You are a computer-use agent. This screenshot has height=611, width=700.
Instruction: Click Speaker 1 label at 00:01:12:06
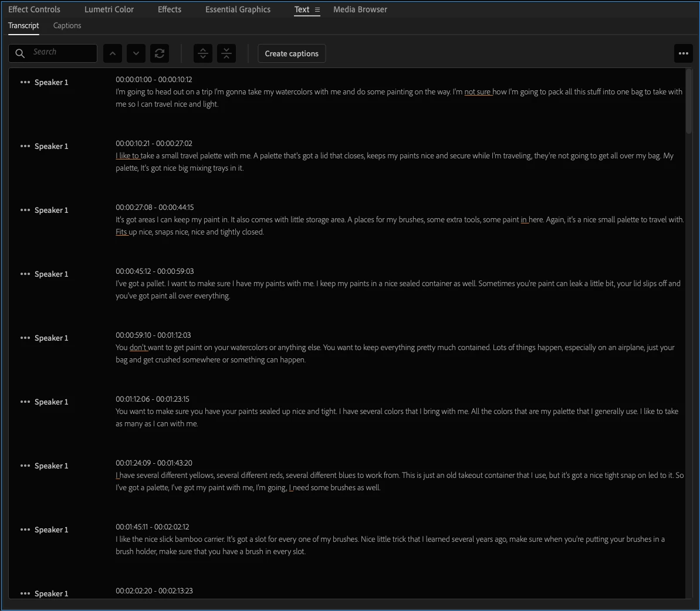(51, 402)
